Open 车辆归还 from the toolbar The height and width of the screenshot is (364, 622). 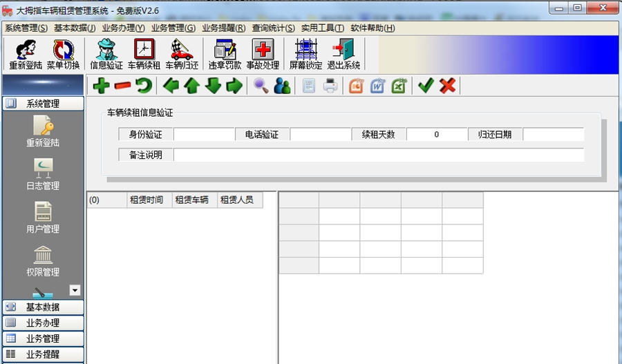182,55
